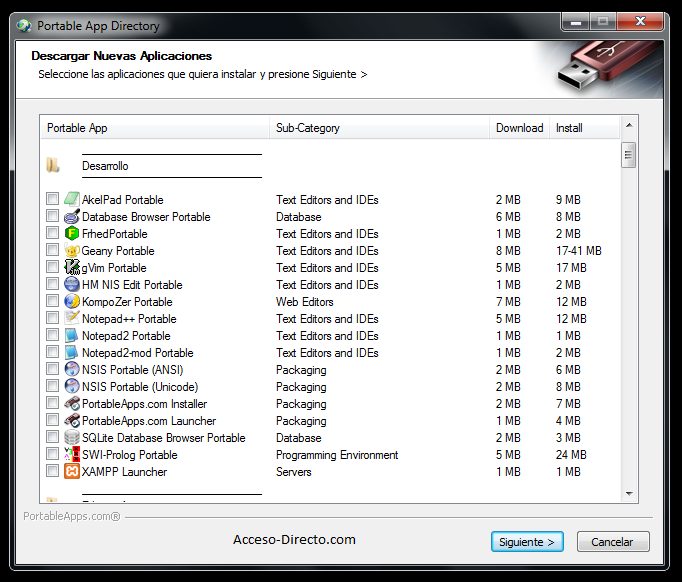Check the Notepad2 Portable checkbox
682x582 pixels.
coord(52,334)
